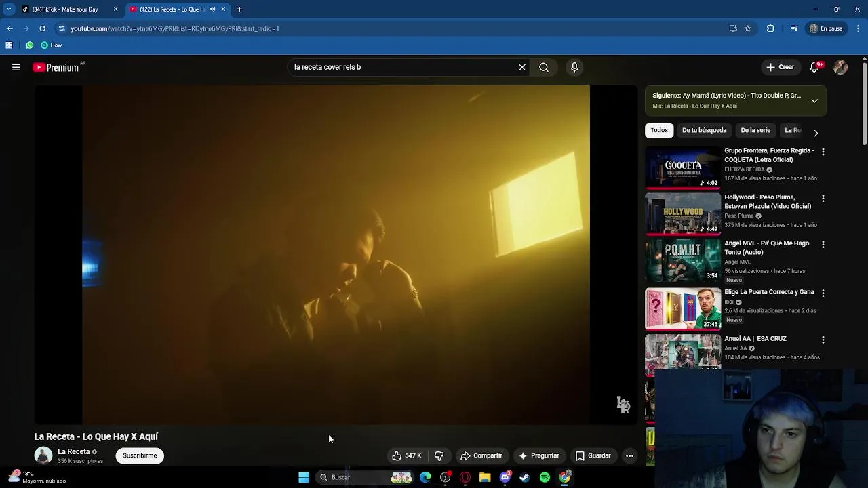The height and width of the screenshot is (488, 868).
Task: Start voice search with the microphone
Action: (574, 67)
